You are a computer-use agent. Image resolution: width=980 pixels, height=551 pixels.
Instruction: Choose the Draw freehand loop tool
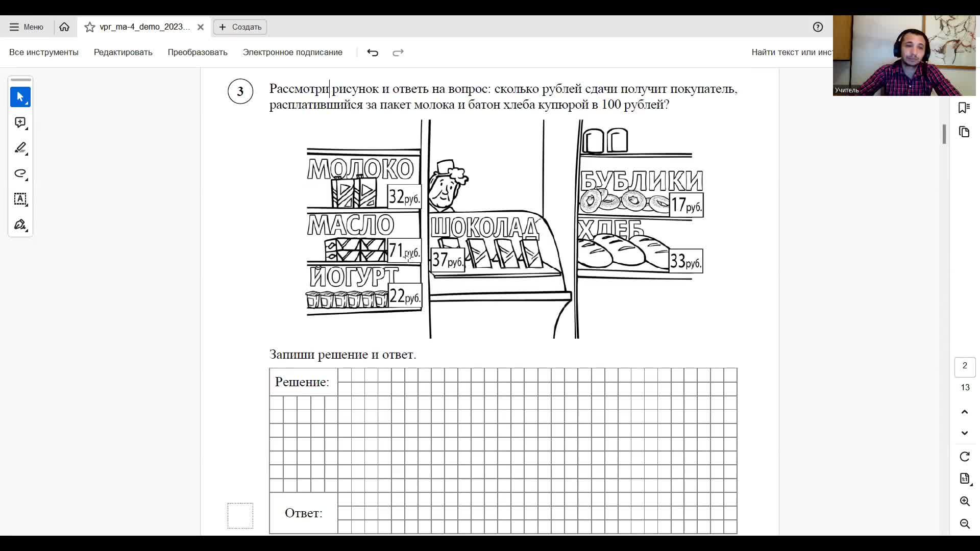coord(20,173)
